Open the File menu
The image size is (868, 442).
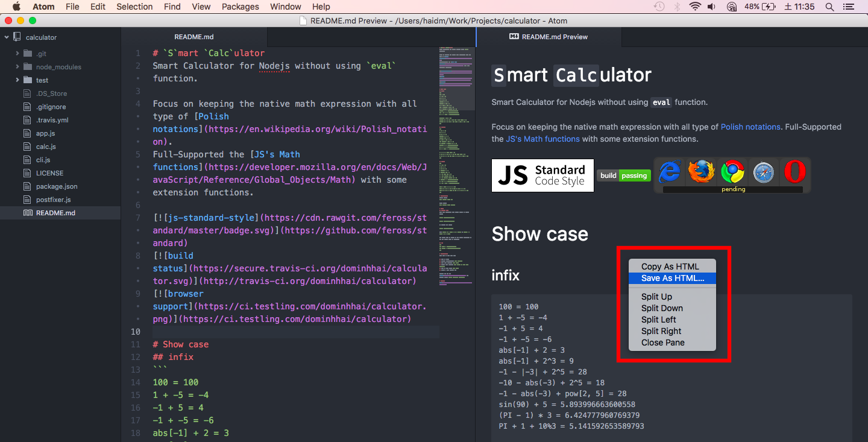pyautogui.click(x=72, y=7)
